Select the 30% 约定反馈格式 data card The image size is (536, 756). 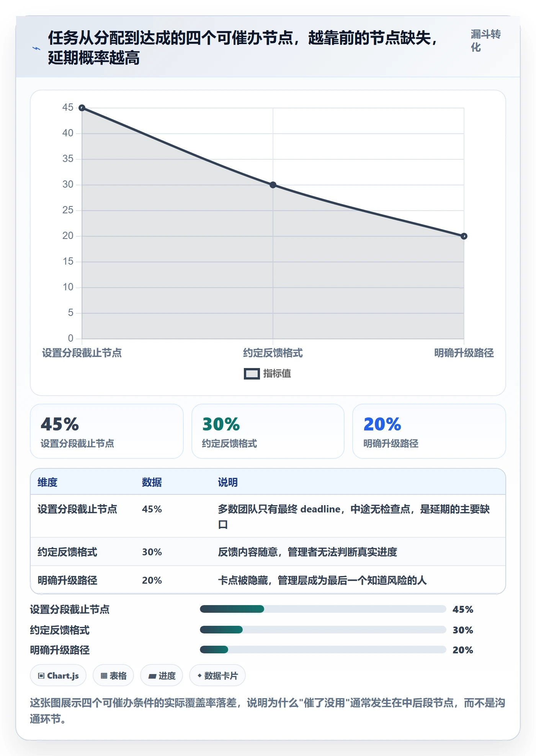click(x=268, y=431)
